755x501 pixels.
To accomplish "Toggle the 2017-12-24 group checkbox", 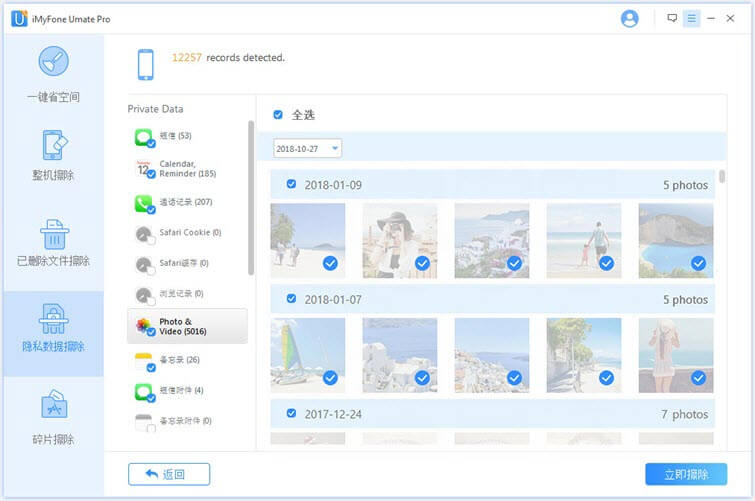I will point(291,413).
